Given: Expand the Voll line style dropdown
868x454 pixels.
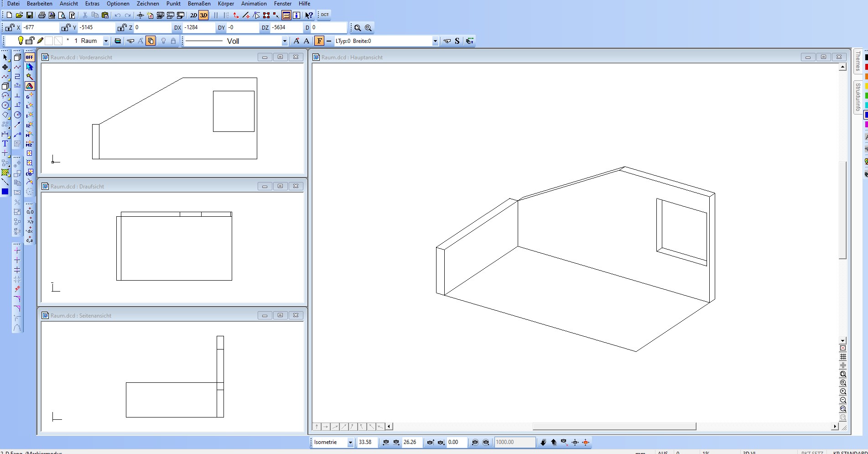Looking at the screenshot, I should point(285,41).
